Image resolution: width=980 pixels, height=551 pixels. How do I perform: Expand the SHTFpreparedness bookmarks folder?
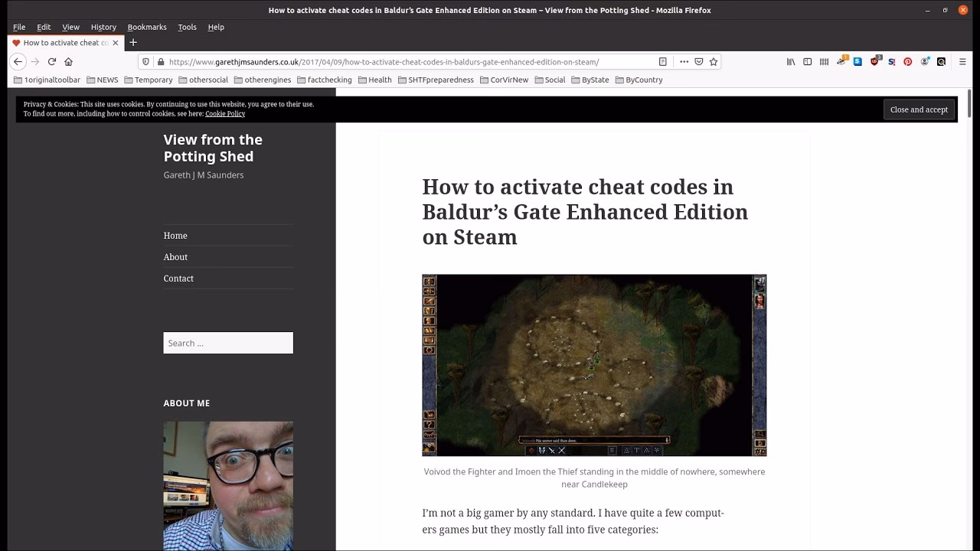[435, 80]
